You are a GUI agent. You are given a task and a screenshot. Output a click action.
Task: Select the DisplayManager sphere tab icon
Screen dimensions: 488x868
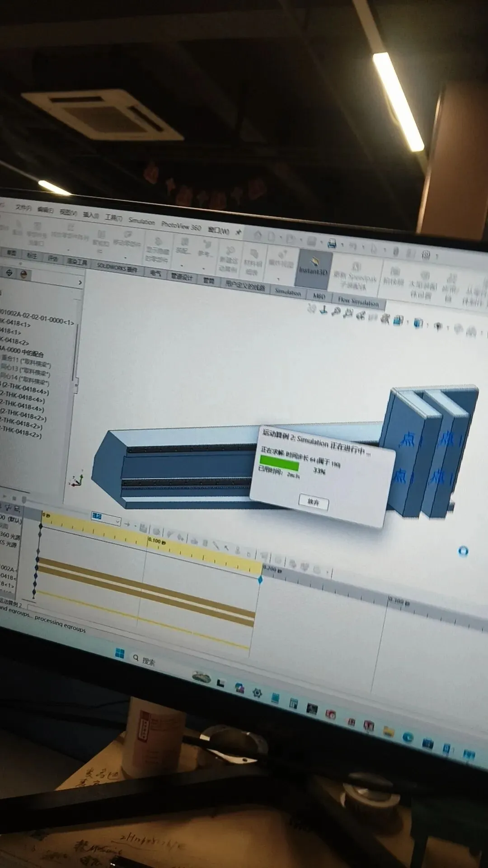pos(24,274)
